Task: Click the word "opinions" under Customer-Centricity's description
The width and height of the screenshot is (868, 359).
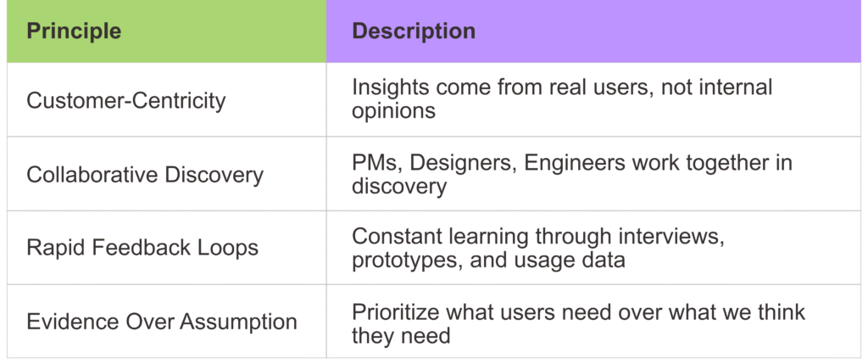Action: (393, 111)
